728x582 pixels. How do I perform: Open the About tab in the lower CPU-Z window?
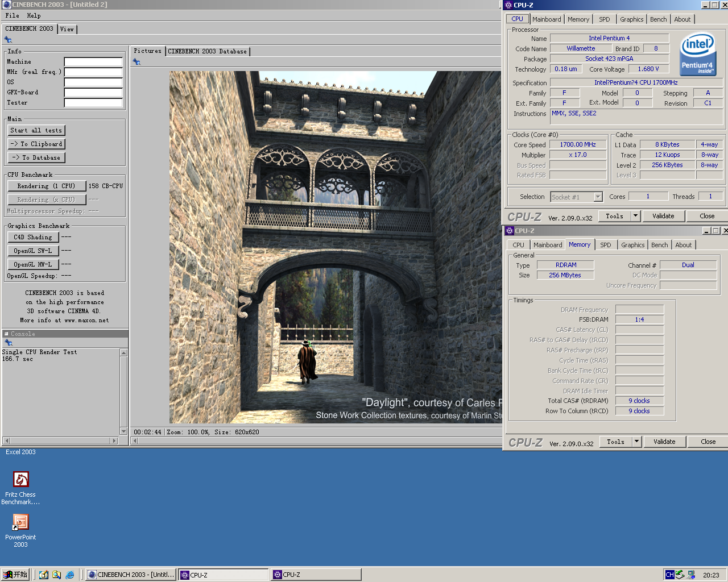(684, 245)
